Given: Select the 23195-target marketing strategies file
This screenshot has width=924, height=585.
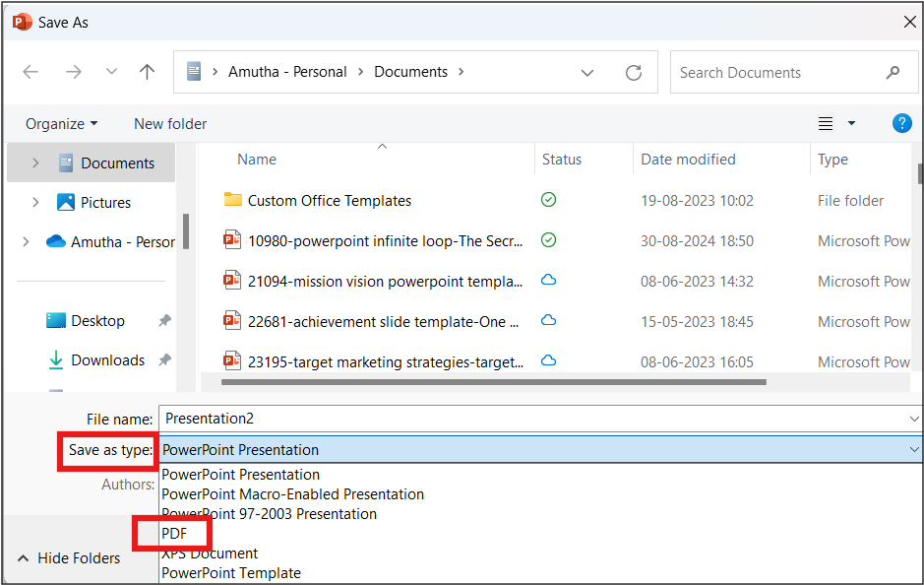Looking at the screenshot, I should tap(386, 362).
